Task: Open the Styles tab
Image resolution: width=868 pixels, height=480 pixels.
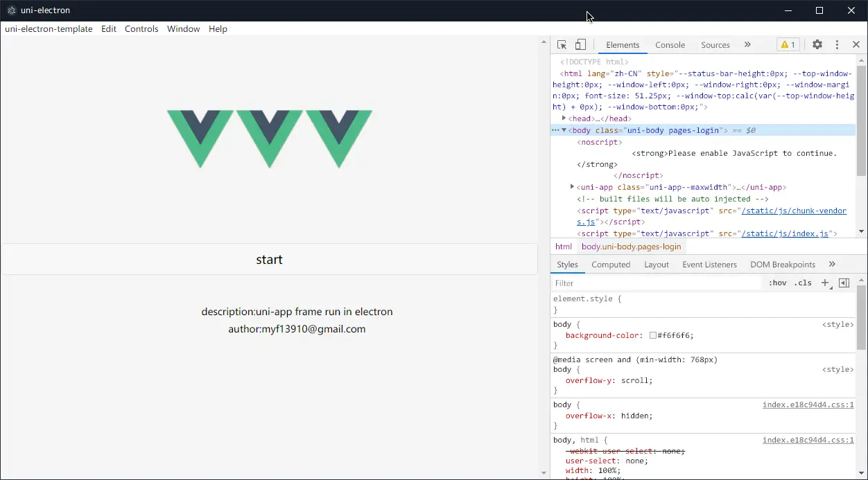Action: click(x=567, y=264)
